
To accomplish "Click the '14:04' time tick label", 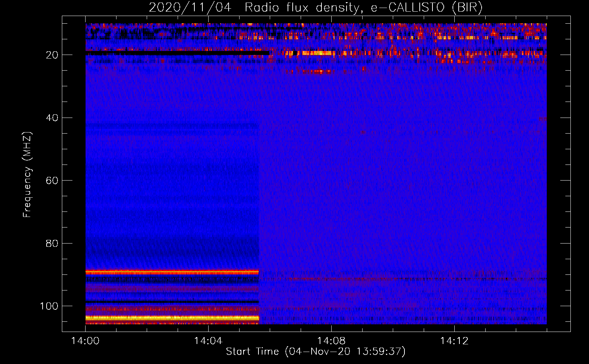I will point(208,341).
